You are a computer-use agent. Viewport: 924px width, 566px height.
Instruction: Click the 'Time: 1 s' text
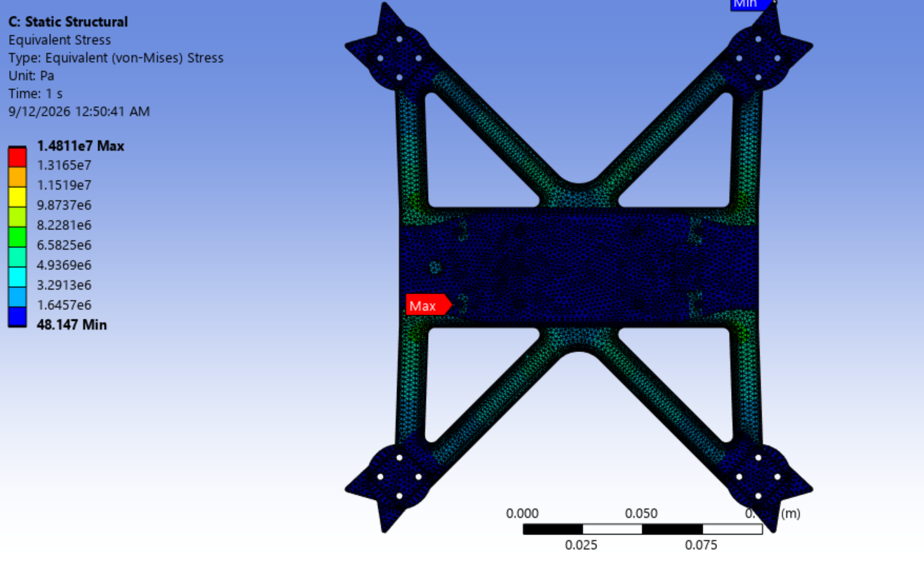click(35, 93)
